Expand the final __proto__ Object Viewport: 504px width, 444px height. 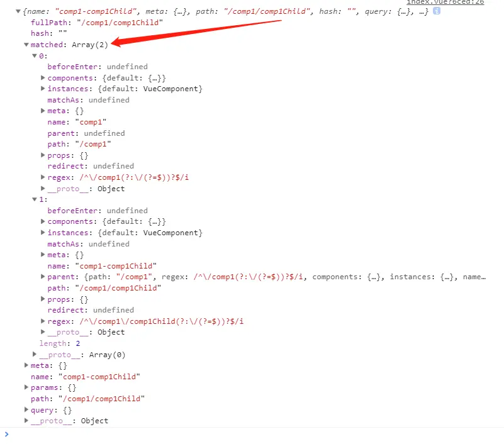(x=26, y=421)
